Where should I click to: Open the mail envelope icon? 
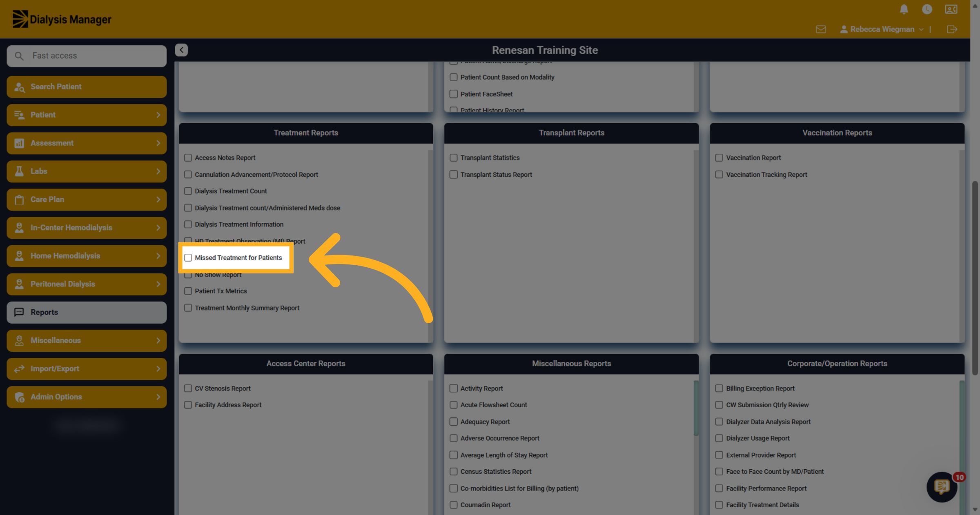tap(821, 29)
